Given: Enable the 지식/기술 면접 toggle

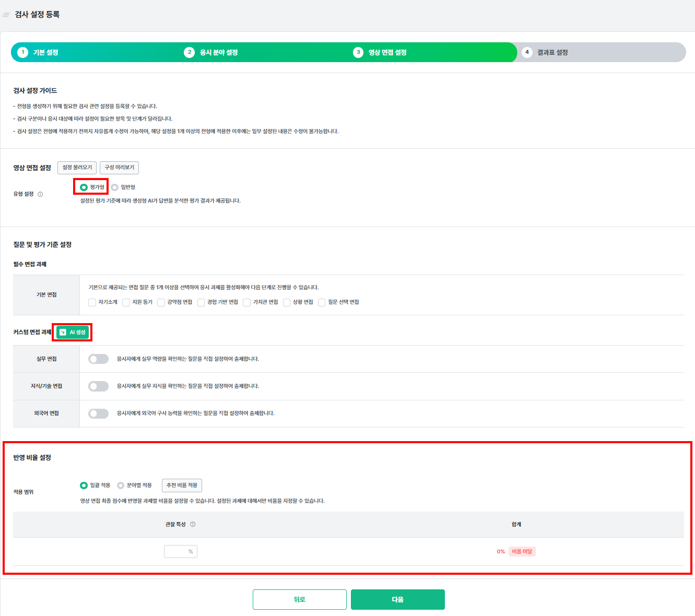Looking at the screenshot, I should point(99,386).
